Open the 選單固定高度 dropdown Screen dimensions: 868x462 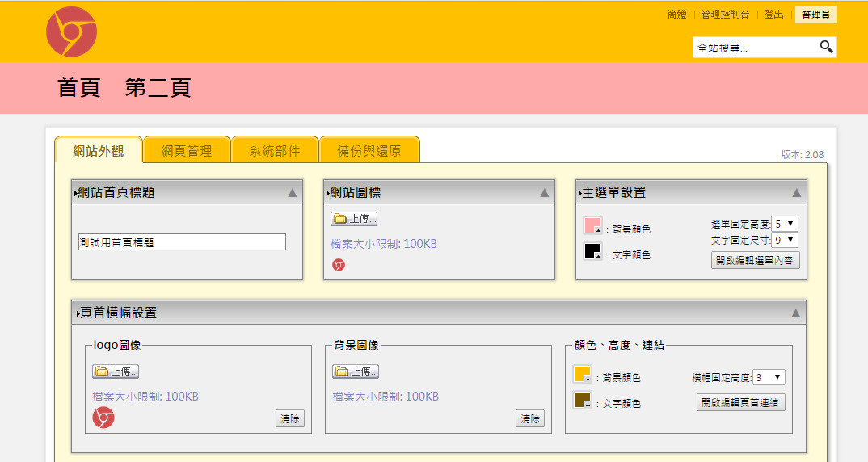click(785, 224)
